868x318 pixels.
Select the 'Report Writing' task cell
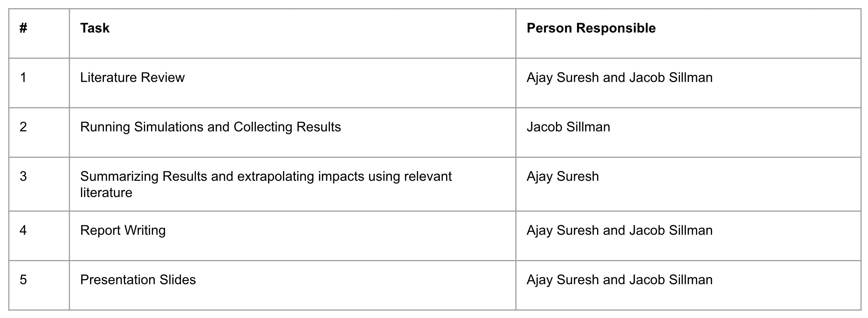(x=123, y=230)
